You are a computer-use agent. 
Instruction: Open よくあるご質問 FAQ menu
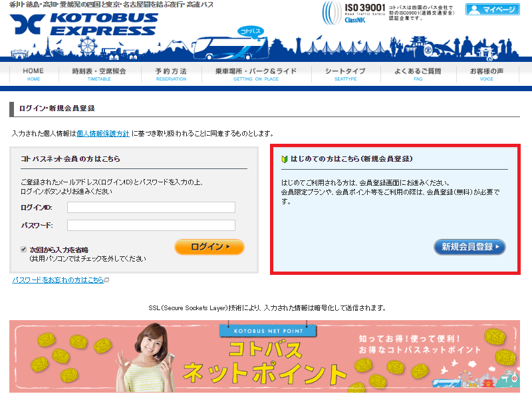[418, 74]
